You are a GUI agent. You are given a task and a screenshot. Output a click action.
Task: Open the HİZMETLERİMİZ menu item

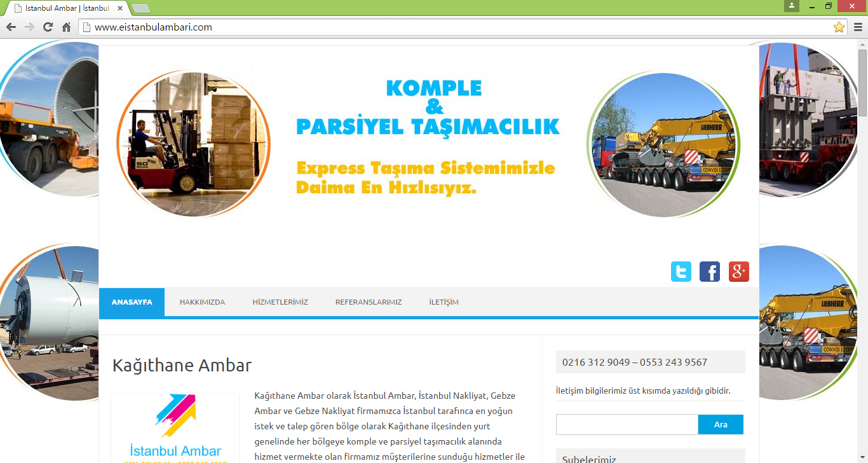tap(280, 302)
